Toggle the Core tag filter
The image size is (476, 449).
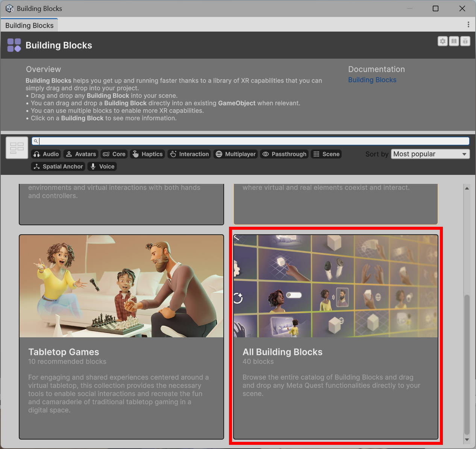pyautogui.click(x=114, y=154)
